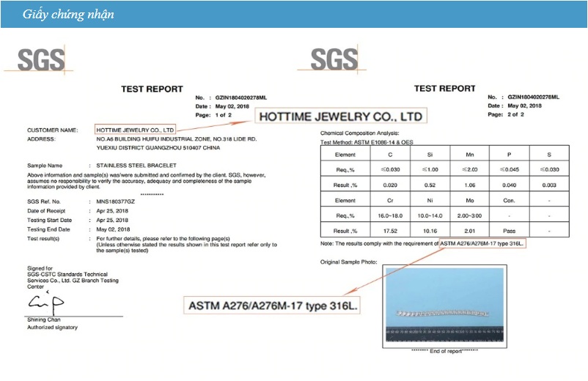Select the name 'Shining Chan'

pyautogui.click(x=44, y=319)
